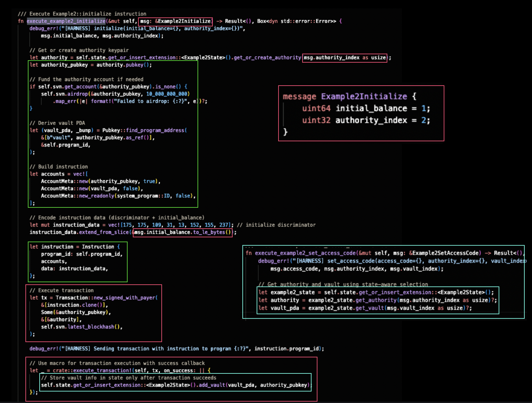The width and height of the screenshot is (532, 403).
Task: Click the crate::execute_transaction! macro call
Action: (x=92, y=371)
